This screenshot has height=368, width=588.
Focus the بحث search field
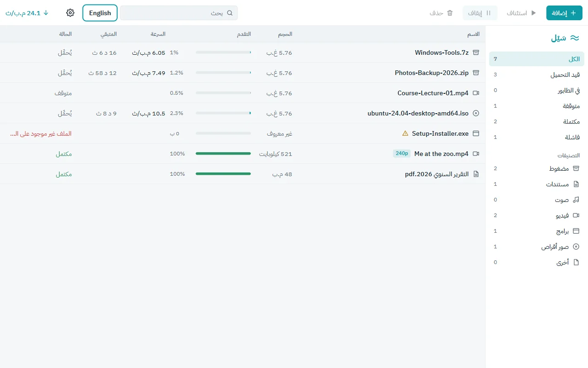coord(179,13)
